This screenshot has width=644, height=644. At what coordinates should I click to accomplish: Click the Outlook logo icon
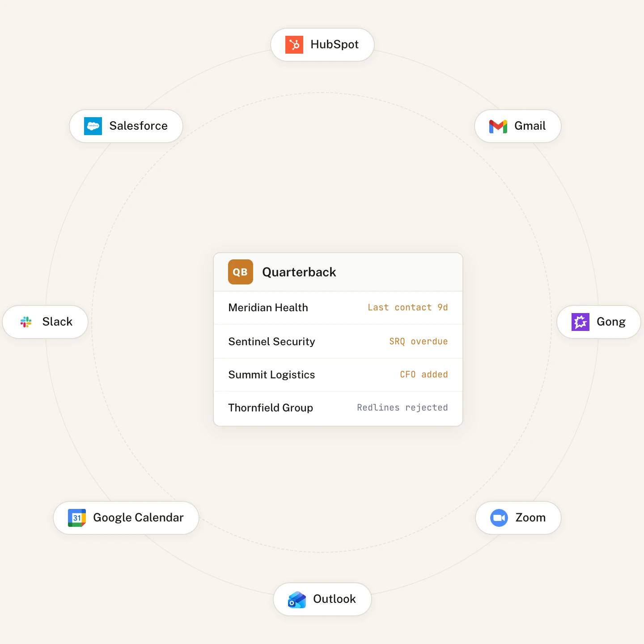297,600
